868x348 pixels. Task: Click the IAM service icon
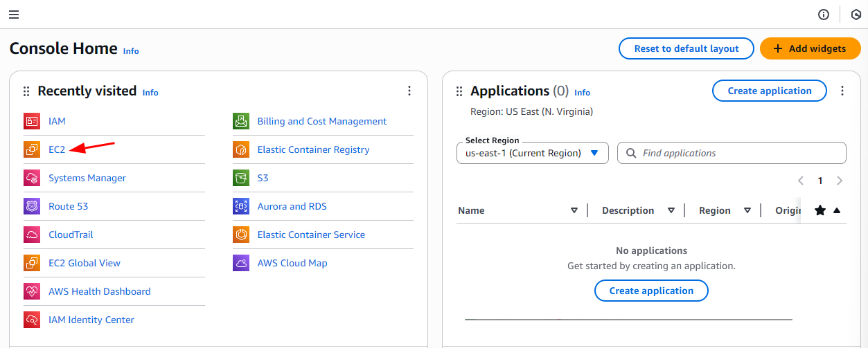point(32,121)
